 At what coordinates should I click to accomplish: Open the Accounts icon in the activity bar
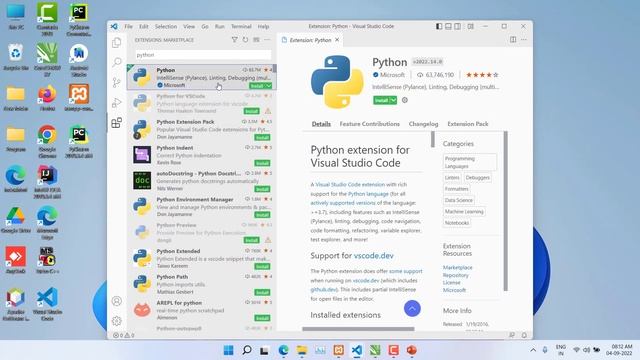tap(117, 301)
